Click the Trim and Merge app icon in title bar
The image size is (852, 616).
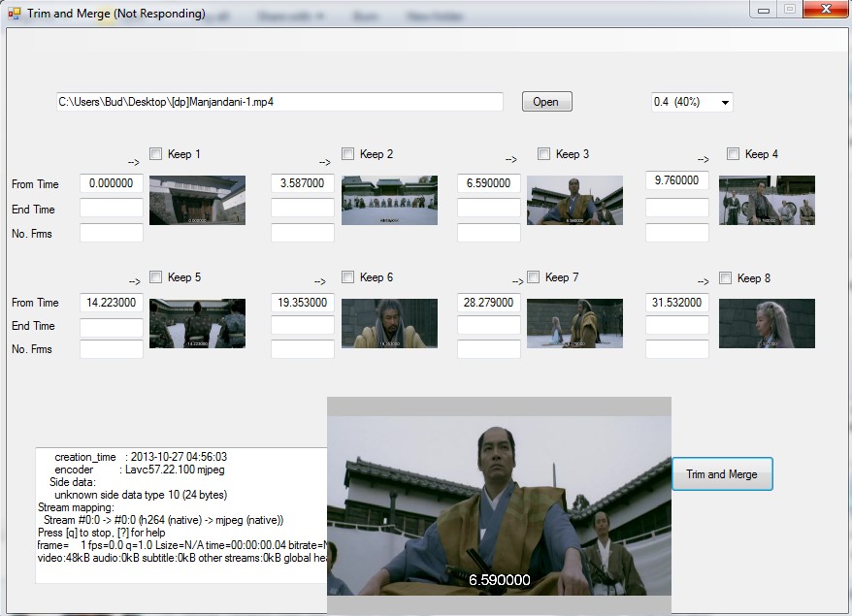tap(15, 13)
